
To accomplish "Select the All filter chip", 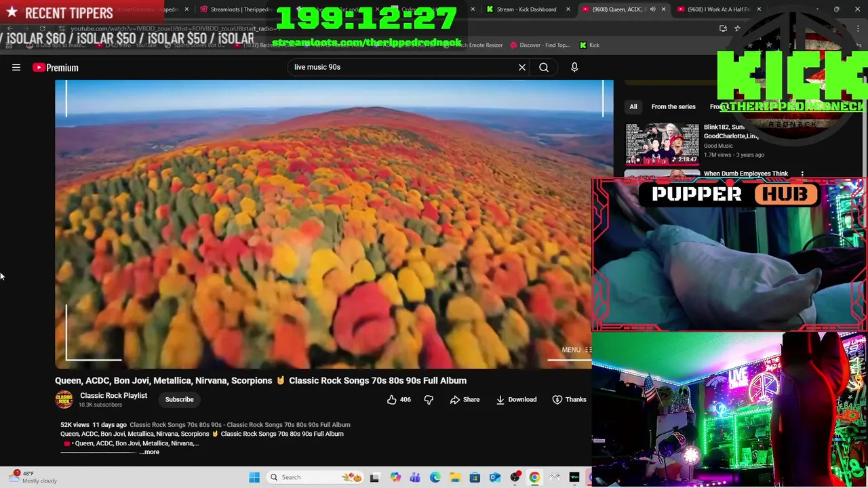I will click(x=633, y=106).
